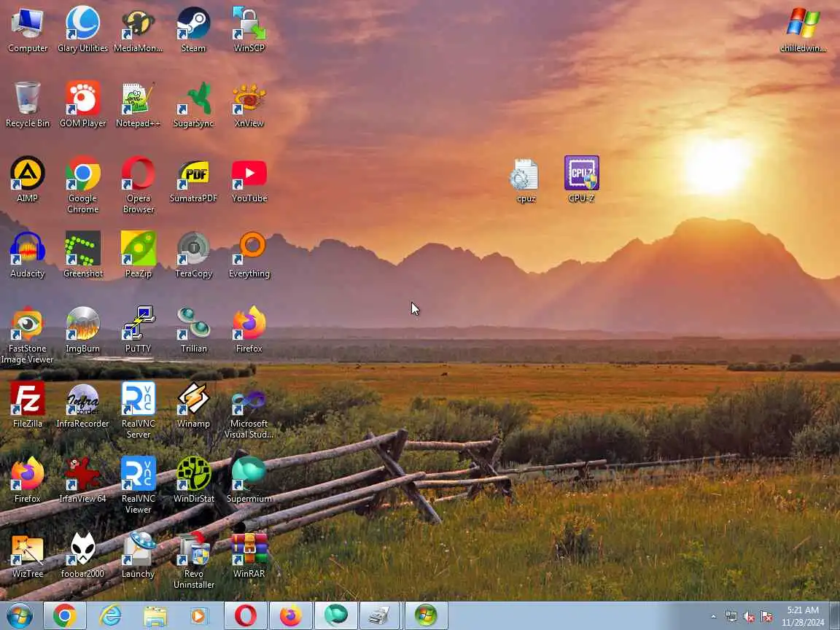
Task: Open the Windows Start menu orb
Action: point(20,615)
